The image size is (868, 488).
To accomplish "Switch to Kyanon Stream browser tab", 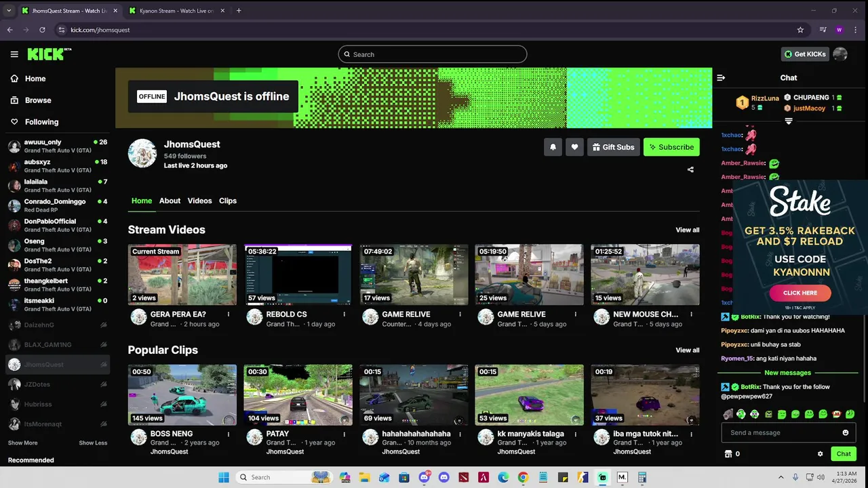I will click(176, 11).
